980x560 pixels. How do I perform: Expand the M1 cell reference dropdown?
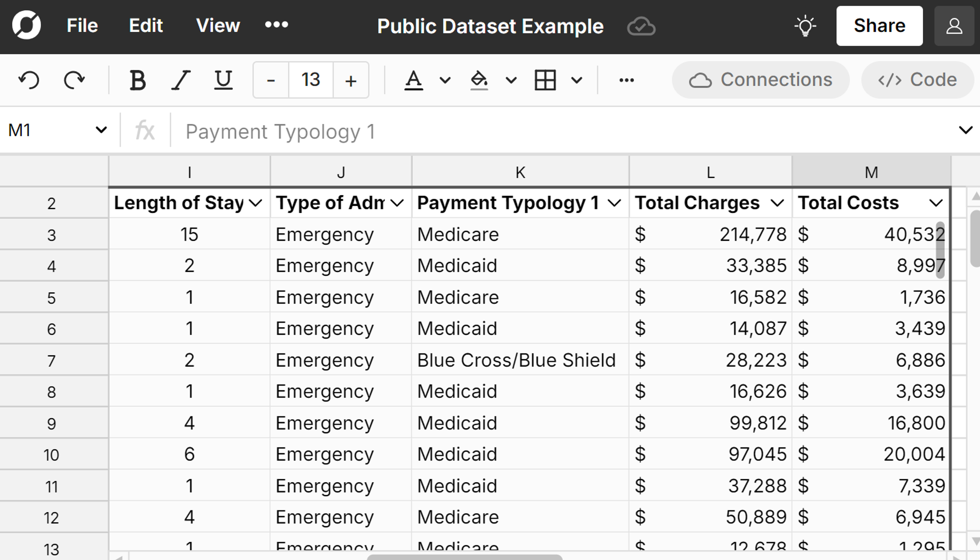tap(101, 130)
